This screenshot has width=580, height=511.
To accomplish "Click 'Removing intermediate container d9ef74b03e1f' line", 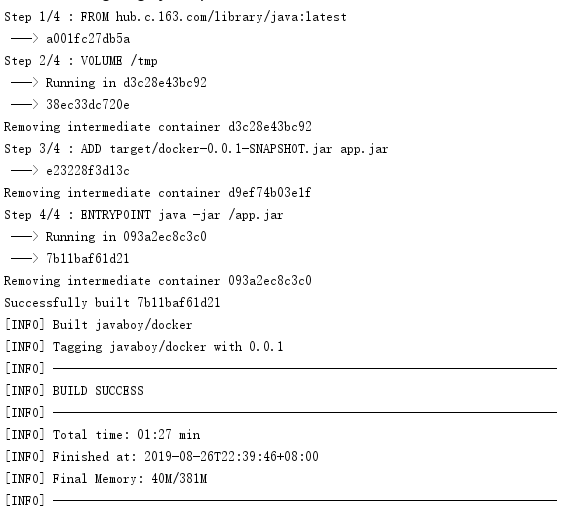I will pos(158,193).
